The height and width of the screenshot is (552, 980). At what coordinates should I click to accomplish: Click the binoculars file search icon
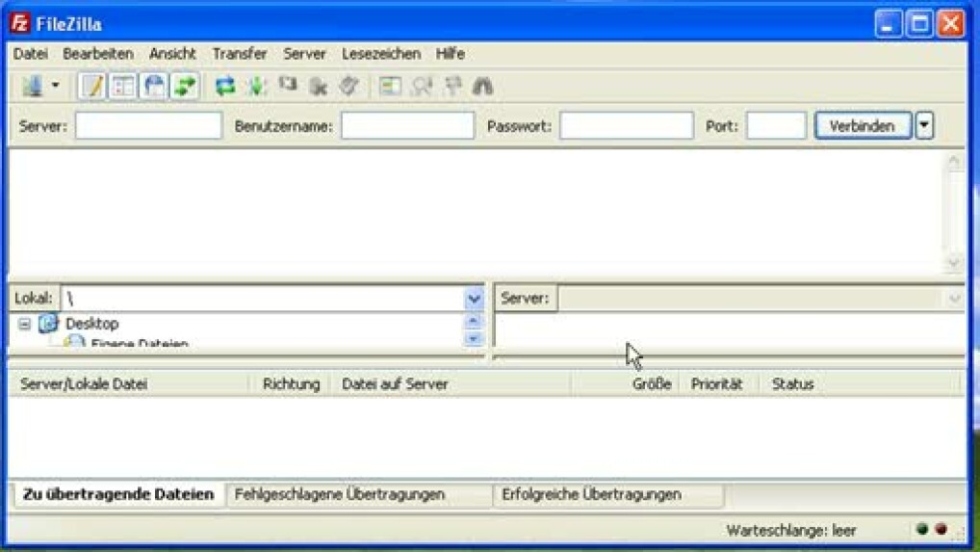click(x=482, y=87)
